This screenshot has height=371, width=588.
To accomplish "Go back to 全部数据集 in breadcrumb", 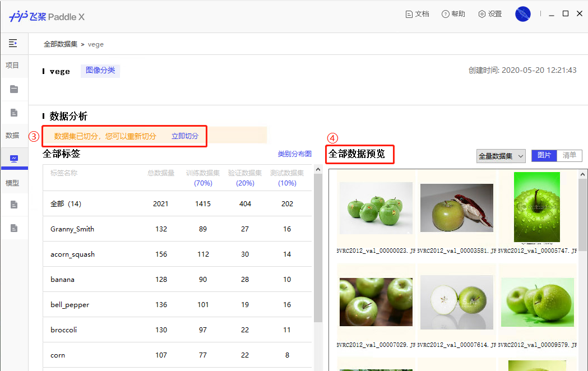I will click(x=60, y=44).
